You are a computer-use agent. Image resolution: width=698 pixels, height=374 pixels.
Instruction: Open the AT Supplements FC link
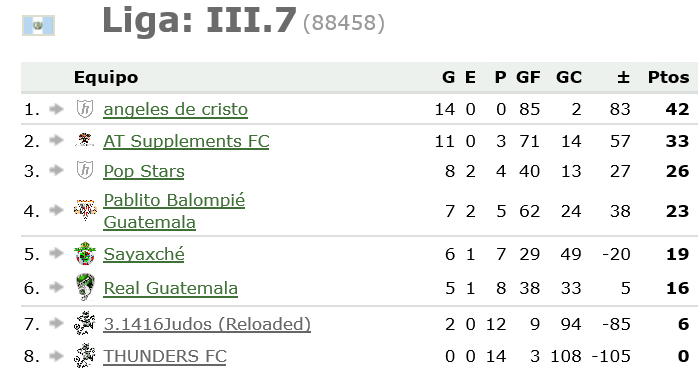pyautogui.click(x=186, y=141)
